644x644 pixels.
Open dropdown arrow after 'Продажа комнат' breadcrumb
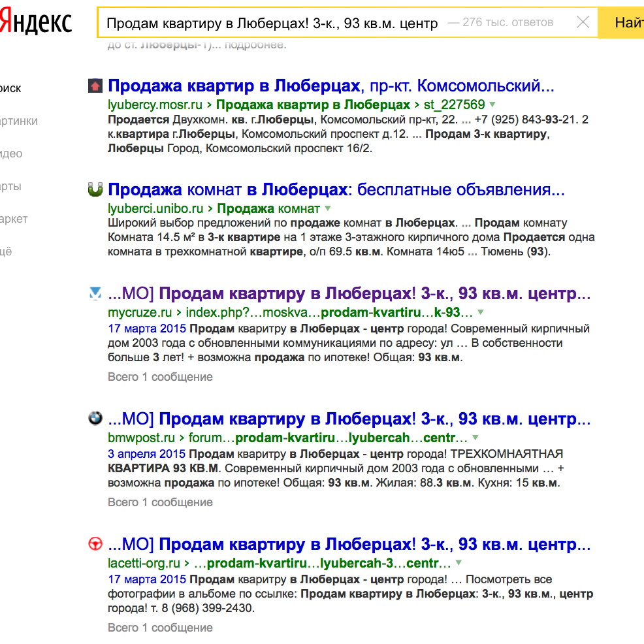[x=328, y=209]
